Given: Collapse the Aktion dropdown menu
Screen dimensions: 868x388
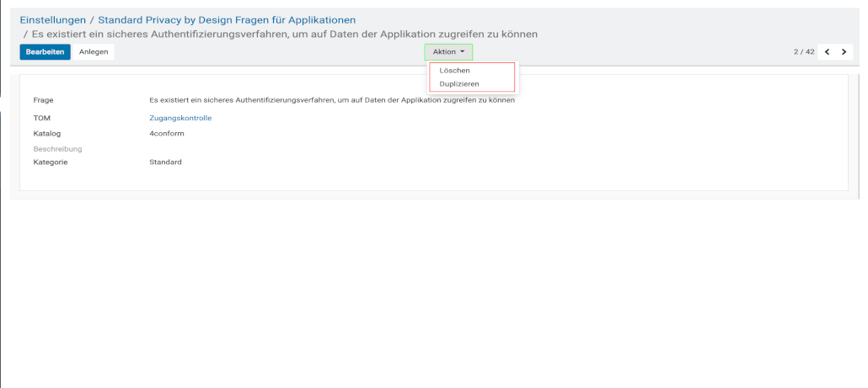Looking at the screenshot, I should tap(448, 52).
